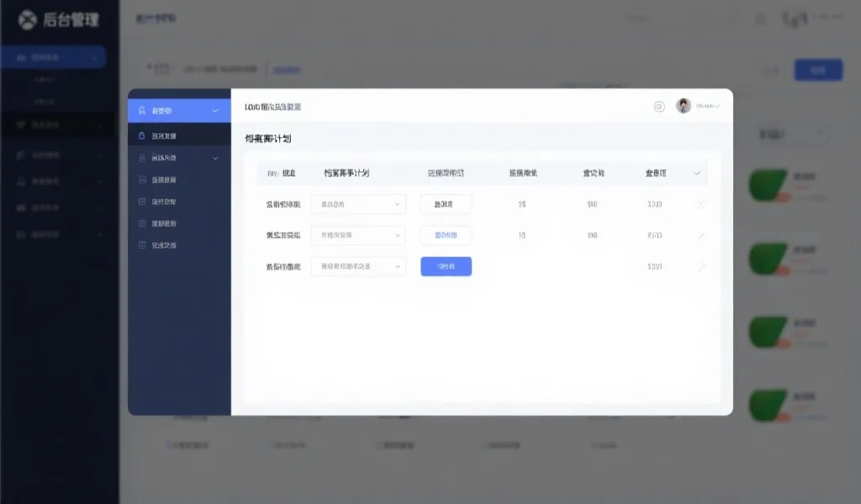Click the calendar icon on the fifth modal sidebar entry

[x=141, y=201]
